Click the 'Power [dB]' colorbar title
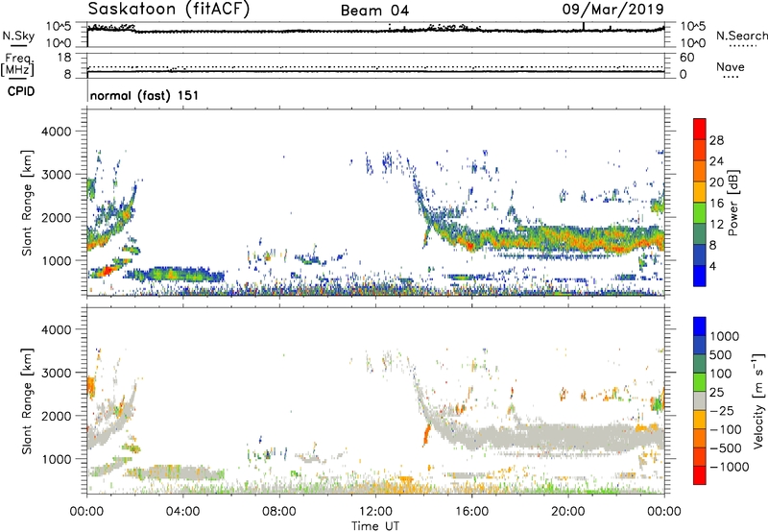Screen dimensions: 768x532 pyautogui.click(x=732, y=203)
